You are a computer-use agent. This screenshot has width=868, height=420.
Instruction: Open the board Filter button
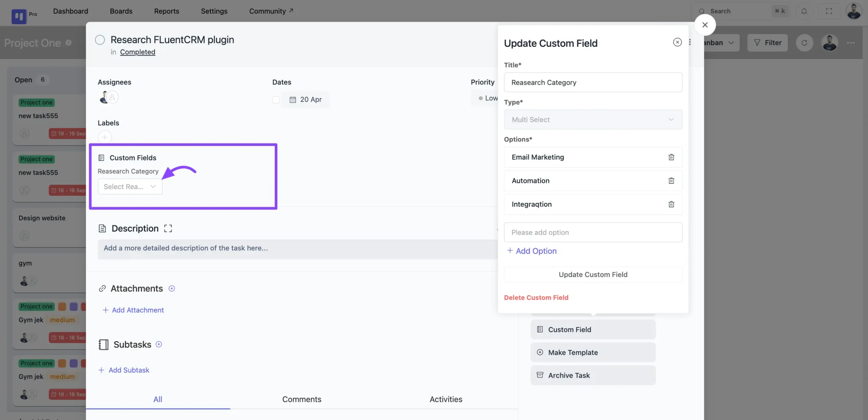coord(767,43)
